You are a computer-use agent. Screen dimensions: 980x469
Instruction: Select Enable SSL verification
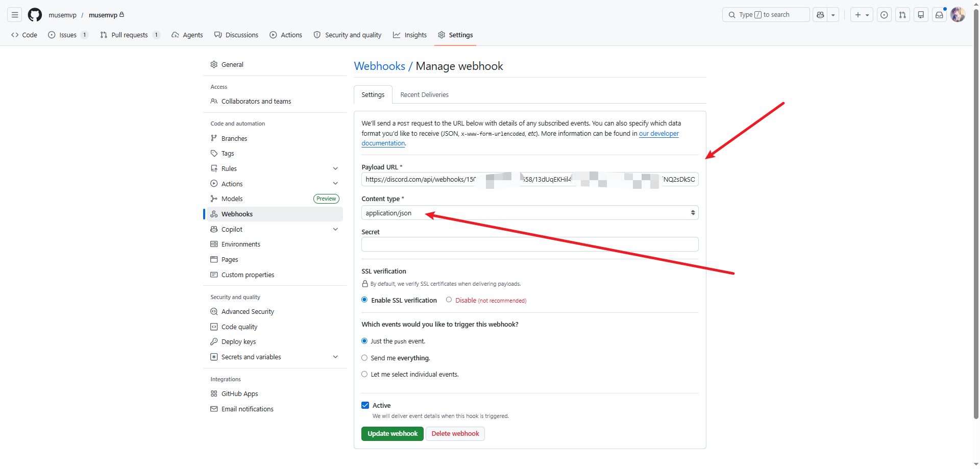[364, 300]
